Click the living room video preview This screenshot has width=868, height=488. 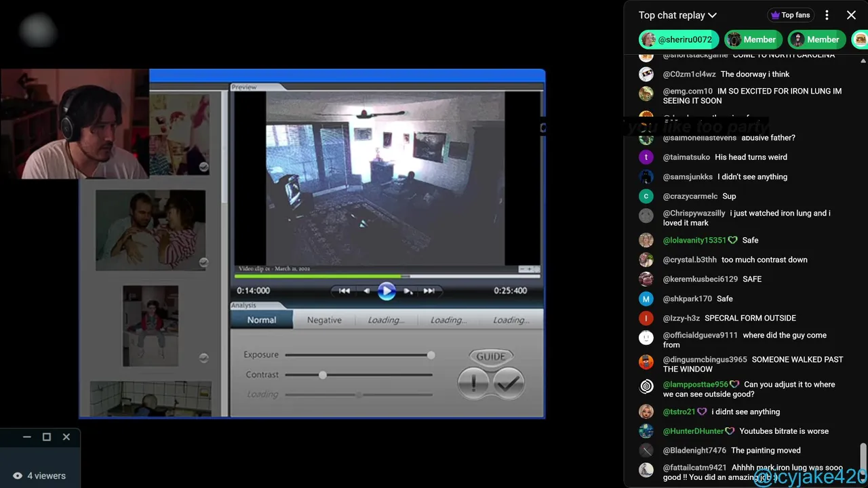(385, 178)
